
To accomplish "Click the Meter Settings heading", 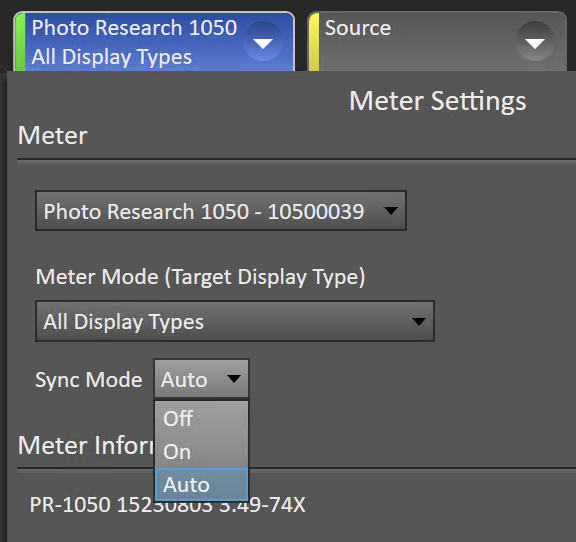I will tap(437, 101).
